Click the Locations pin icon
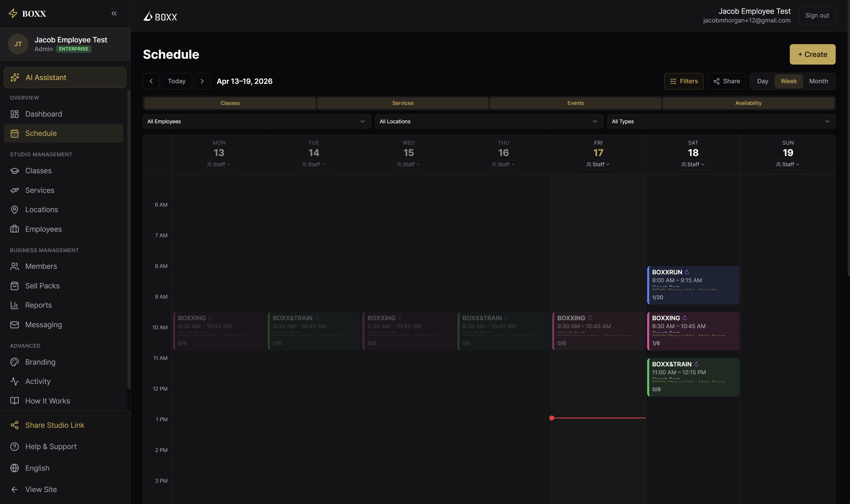Viewport: 850px width, 504px height. pyautogui.click(x=14, y=209)
